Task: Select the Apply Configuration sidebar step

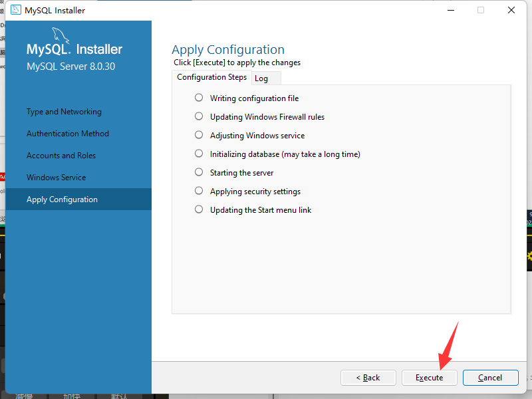Action: [78, 199]
